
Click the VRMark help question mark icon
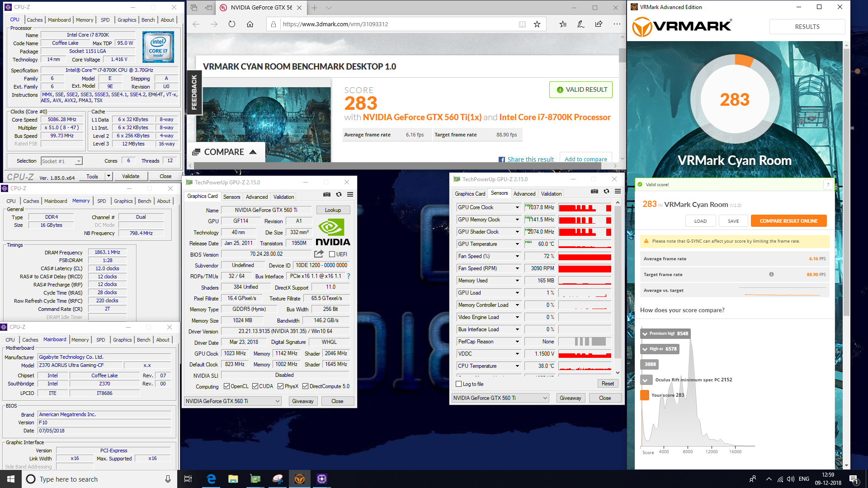(828, 184)
